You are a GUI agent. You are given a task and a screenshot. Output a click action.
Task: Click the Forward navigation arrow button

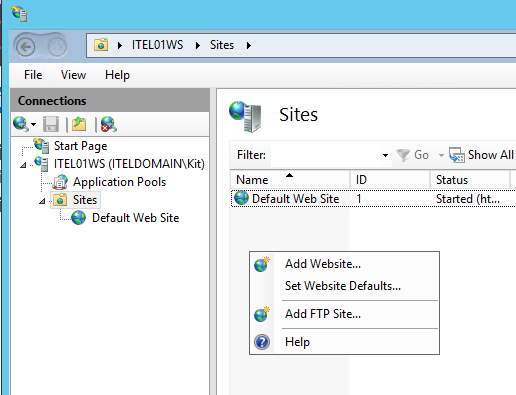[56, 47]
